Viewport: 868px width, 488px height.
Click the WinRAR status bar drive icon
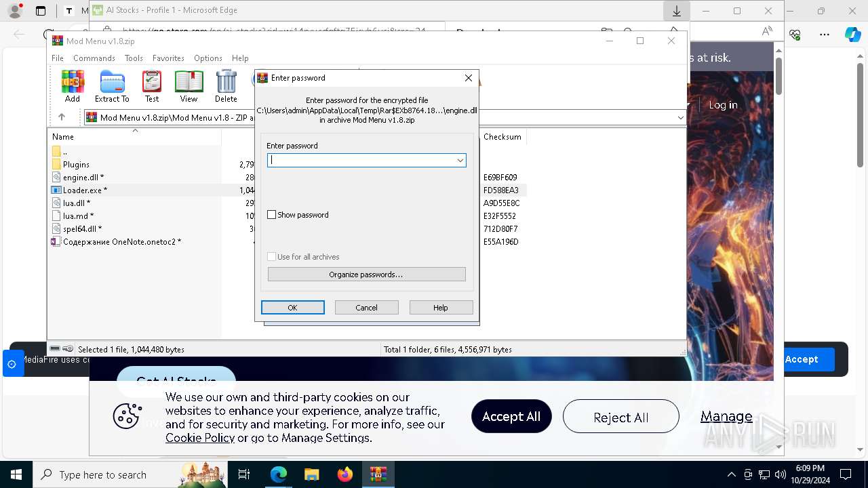coord(56,349)
